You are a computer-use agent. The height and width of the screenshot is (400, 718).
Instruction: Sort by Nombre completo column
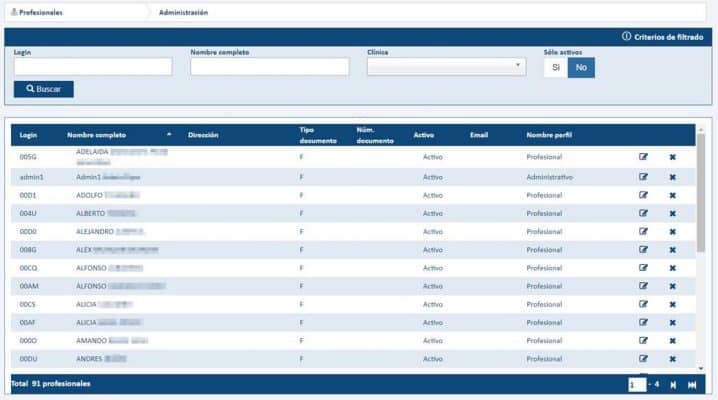97,134
